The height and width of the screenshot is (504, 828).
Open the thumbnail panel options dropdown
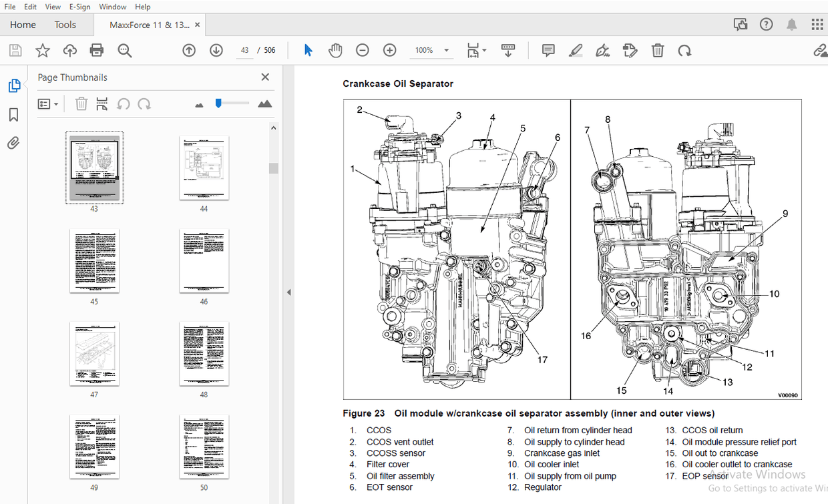[x=47, y=103]
